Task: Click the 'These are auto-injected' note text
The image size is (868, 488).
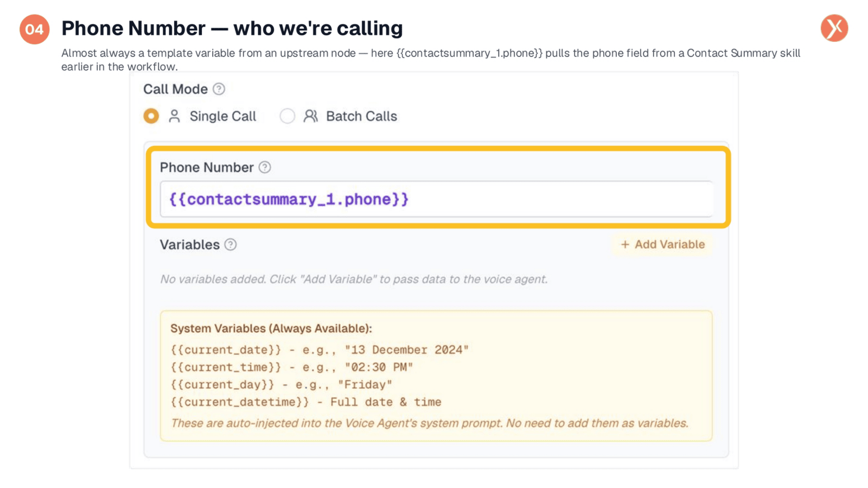Action: [x=430, y=423]
